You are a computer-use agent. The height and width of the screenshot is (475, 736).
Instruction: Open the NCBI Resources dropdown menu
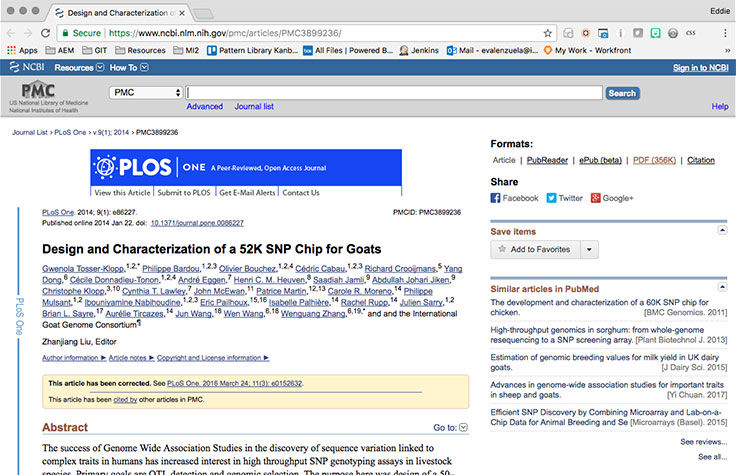[77, 67]
